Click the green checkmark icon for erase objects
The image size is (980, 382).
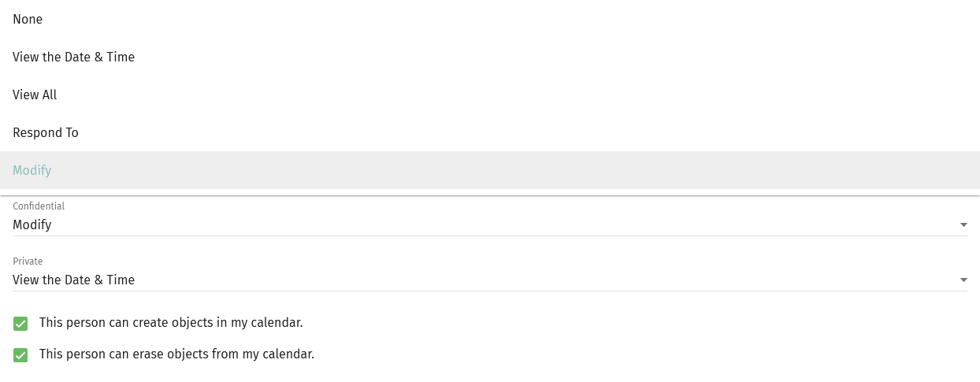point(20,354)
